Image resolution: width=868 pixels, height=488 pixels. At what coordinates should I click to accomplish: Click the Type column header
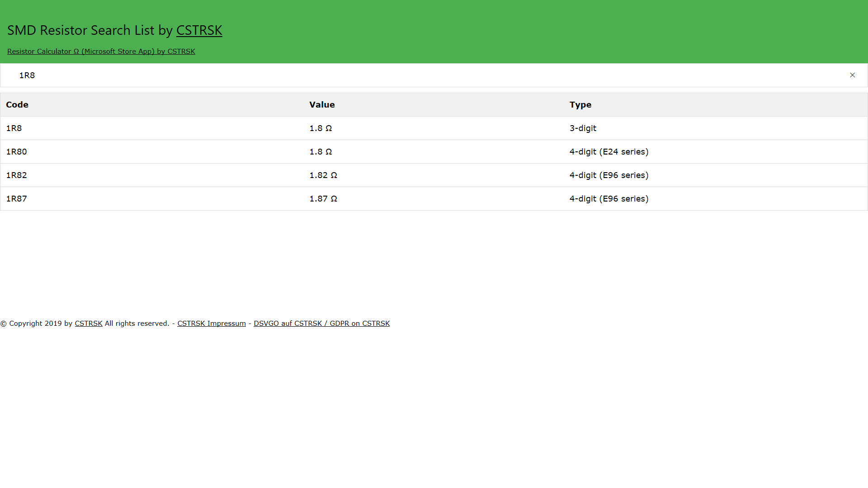click(x=580, y=105)
